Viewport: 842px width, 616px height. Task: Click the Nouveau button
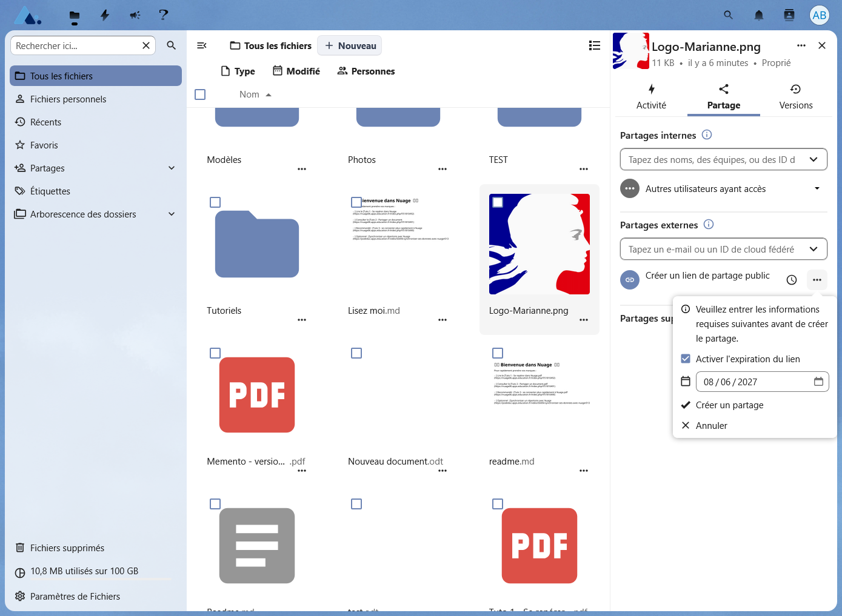(350, 45)
